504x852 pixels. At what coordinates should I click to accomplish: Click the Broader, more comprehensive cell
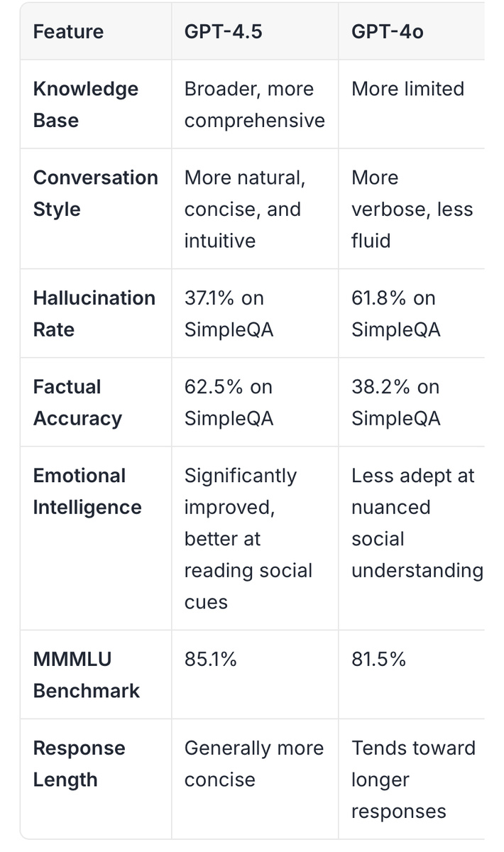(x=253, y=104)
